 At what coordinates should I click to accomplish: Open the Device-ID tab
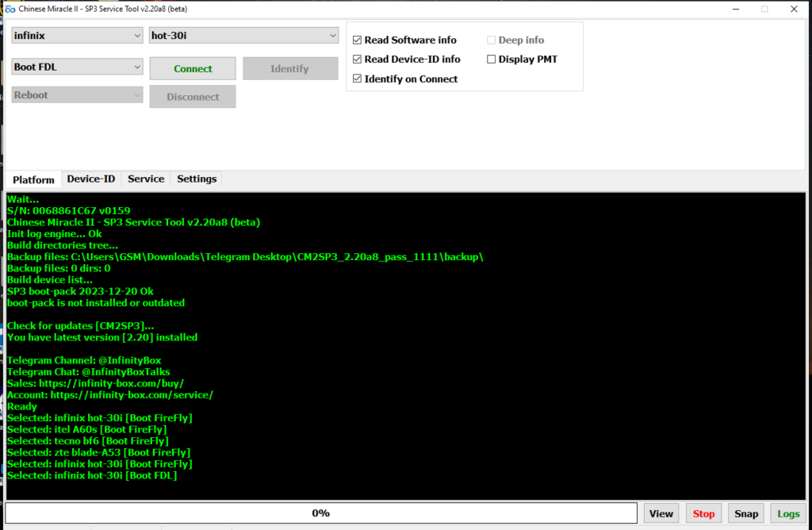(91, 179)
